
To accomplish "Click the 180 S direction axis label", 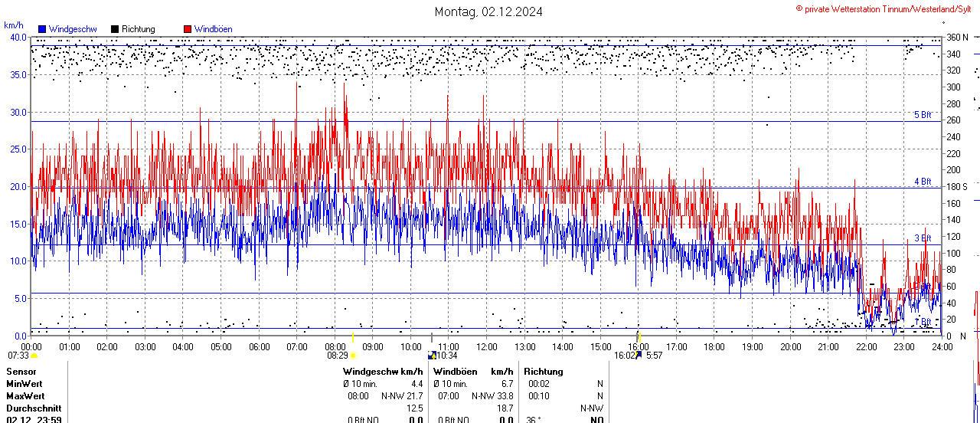I will (x=957, y=186).
